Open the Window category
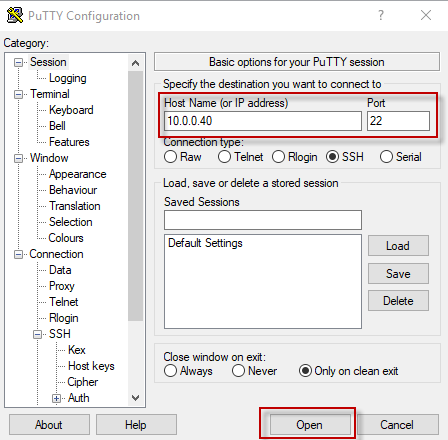Screen dimensions: 448x440 click(x=49, y=158)
